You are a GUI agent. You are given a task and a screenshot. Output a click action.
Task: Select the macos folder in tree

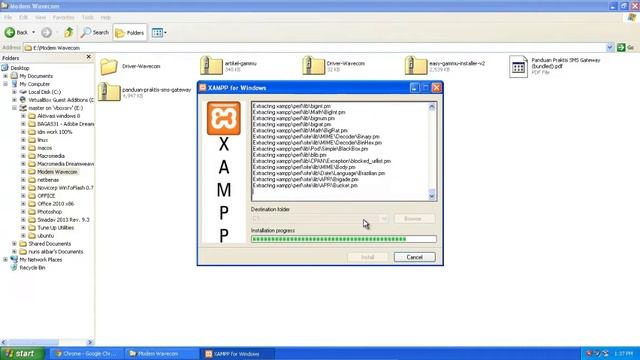point(44,148)
